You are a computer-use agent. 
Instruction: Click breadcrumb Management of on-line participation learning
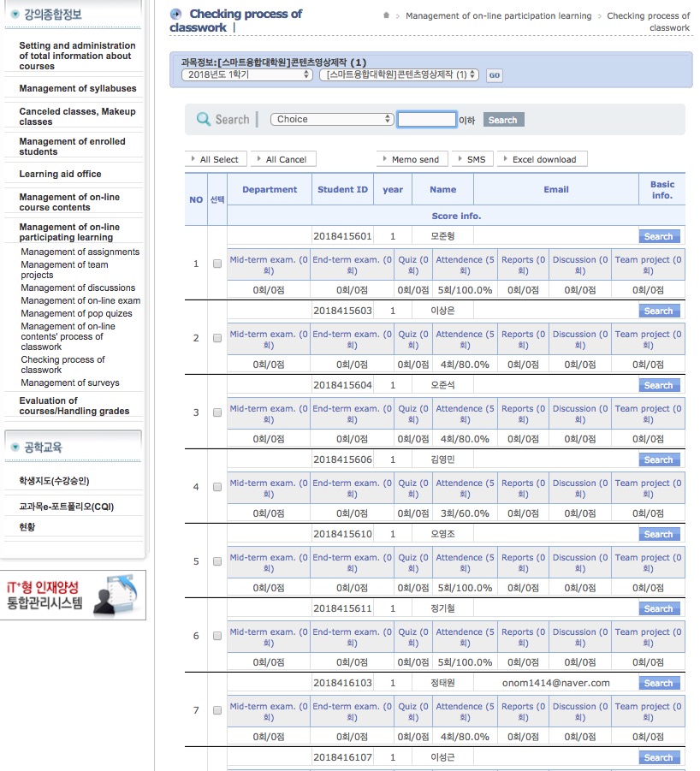[498, 15]
